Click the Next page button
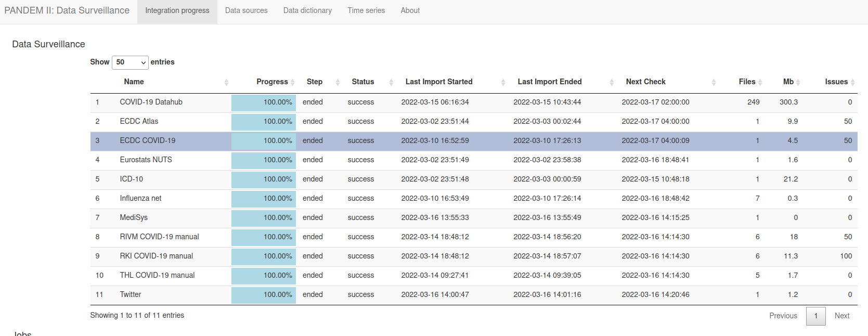868x336 pixels. [x=841, y=316]
